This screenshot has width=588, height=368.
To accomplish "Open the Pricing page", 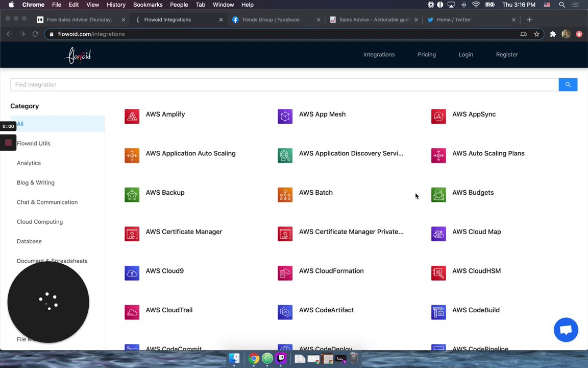I will point(427,55).
